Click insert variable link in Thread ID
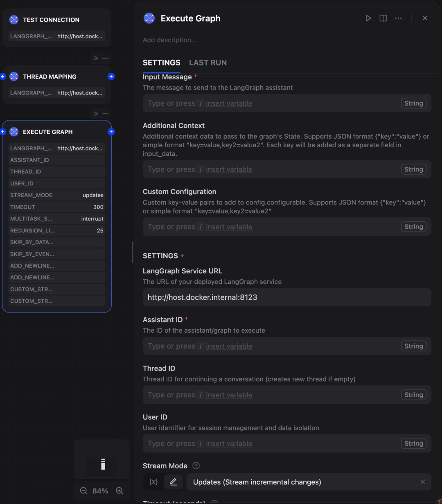Viewport: 442px width, 504px height. click(229, 395)
